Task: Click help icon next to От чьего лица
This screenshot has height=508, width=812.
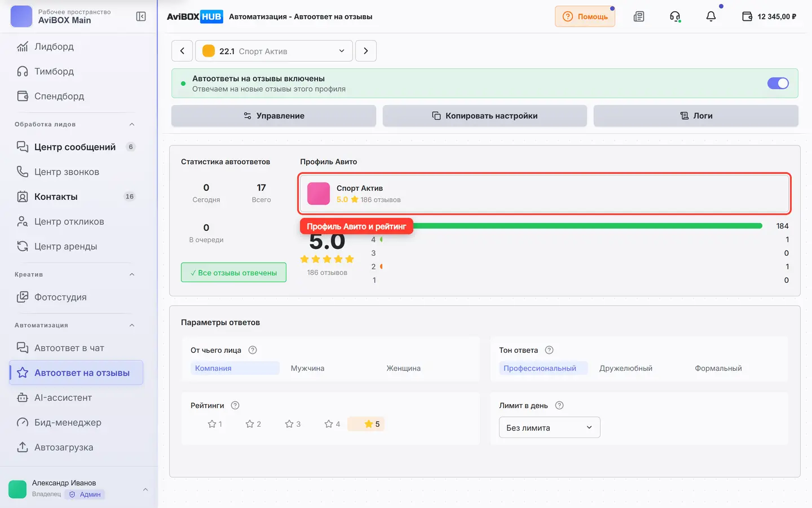Action: (253, 350)
